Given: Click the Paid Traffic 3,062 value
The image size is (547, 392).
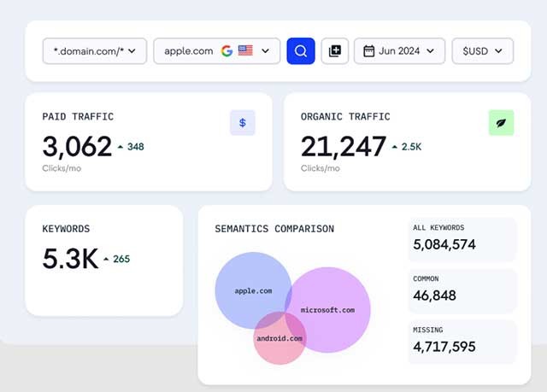Looking at the screenshot, I should 77,147.
